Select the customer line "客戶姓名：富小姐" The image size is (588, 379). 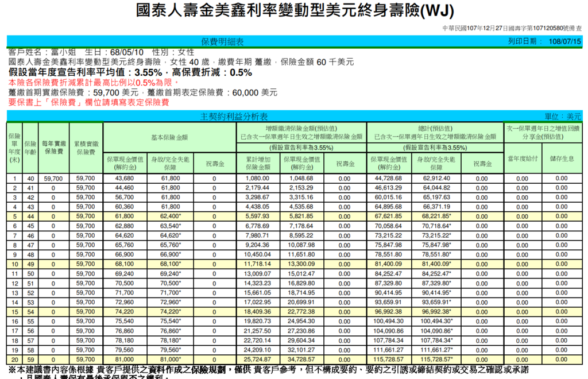(42, 52)
